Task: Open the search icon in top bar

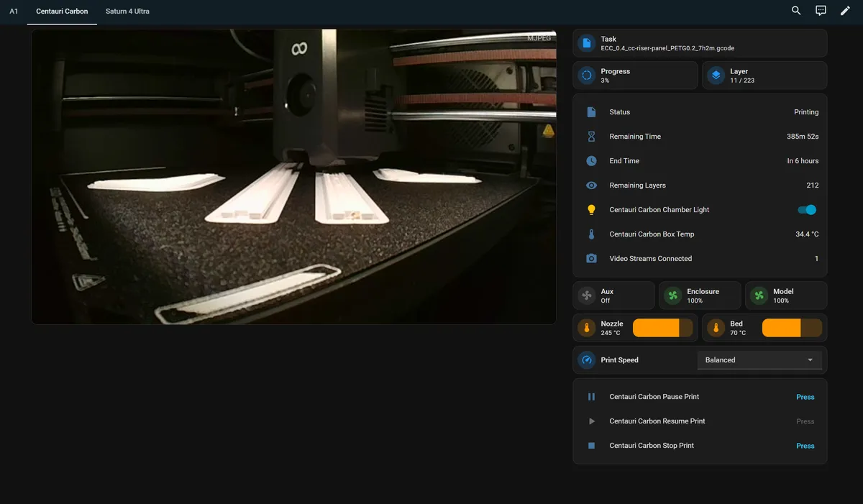Action: tap(796, 11)
